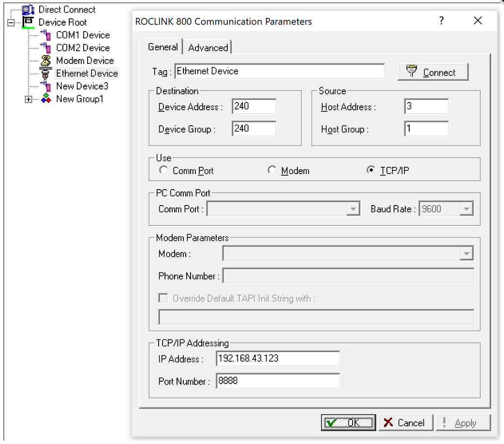The height and width of the screenshot is (444, 504).
Task: Collapse the Device Root tree node
Action: click(11, 23)
